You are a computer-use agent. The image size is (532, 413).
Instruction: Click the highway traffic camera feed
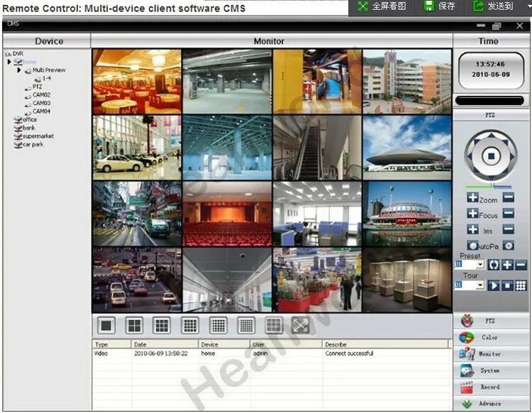(137, 280)
